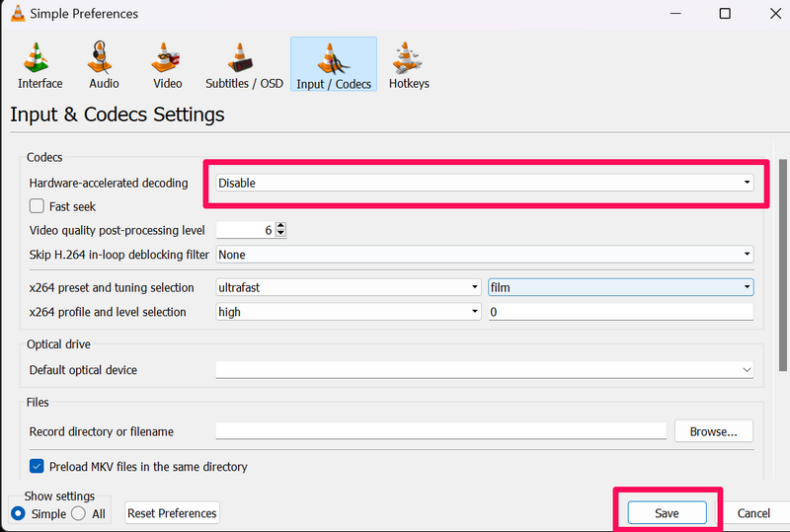The height and width of the screenshot is (532, 790).
Task: Enable the Fast seek checkbox
Action: point(38,206)
